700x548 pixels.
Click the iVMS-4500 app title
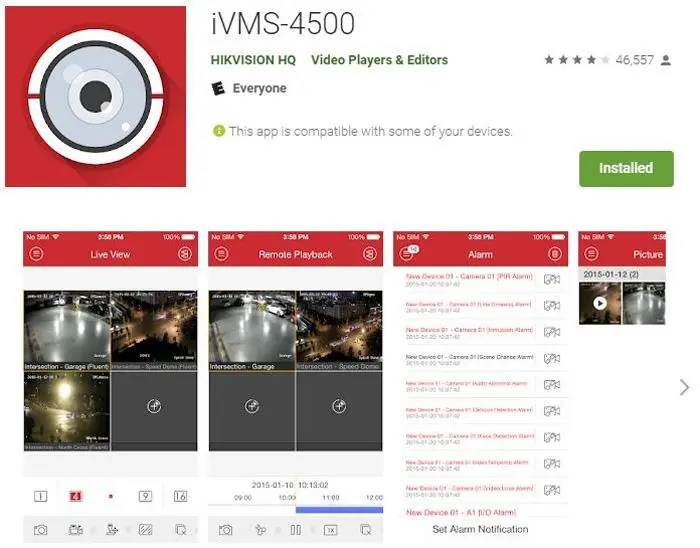click(283, 23)
